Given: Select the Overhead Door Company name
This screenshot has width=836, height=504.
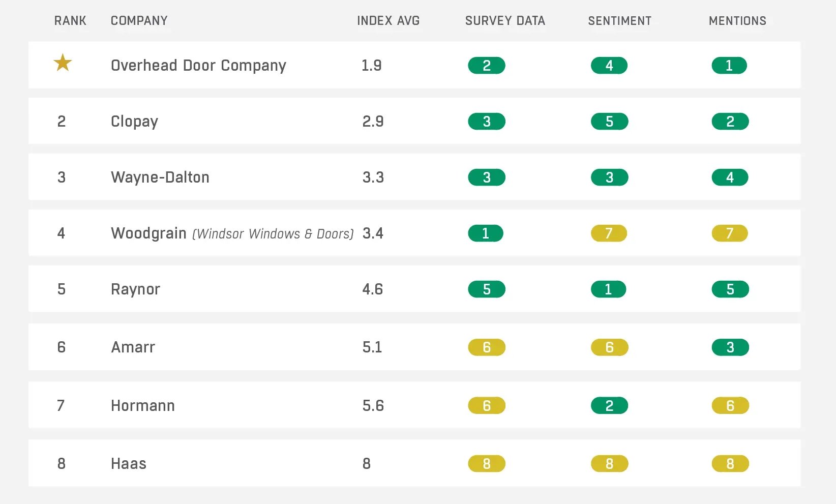Looking at the screenshot, I should coord(198,66).
